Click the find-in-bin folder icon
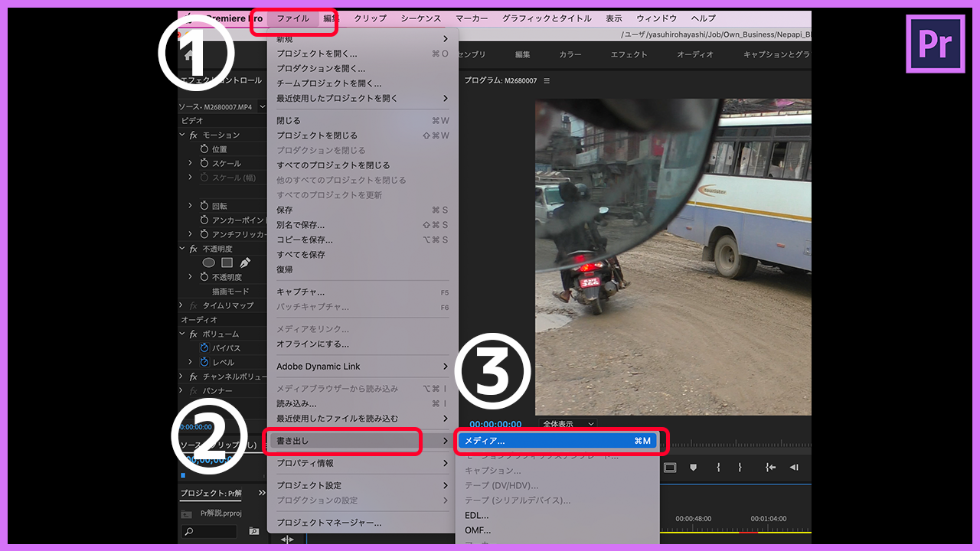Screen dimensions: 980x551 tap(254, 531)
